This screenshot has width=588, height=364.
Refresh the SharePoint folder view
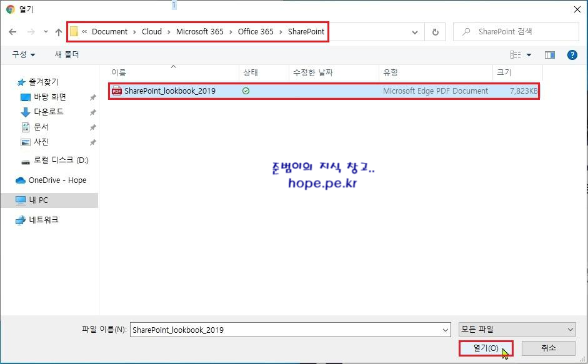[435, 32]
